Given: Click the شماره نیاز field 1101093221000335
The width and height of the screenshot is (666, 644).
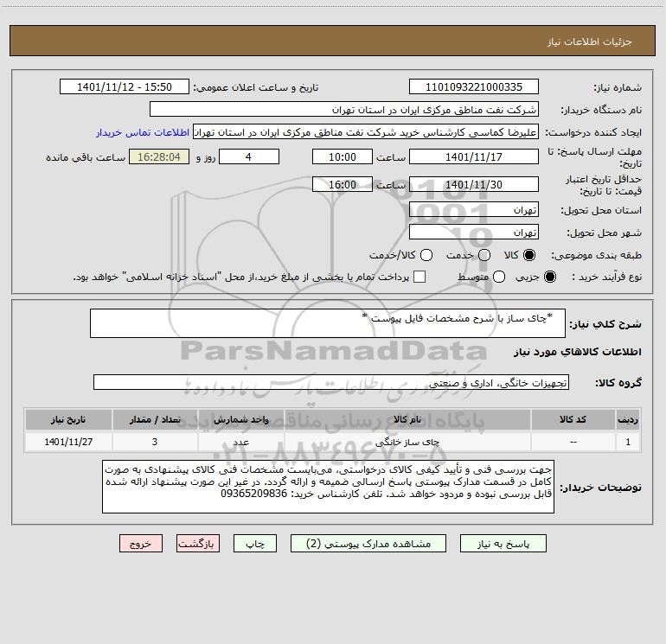Looking at the screenshot, I should pyautogui.click(x=474, y=87).
